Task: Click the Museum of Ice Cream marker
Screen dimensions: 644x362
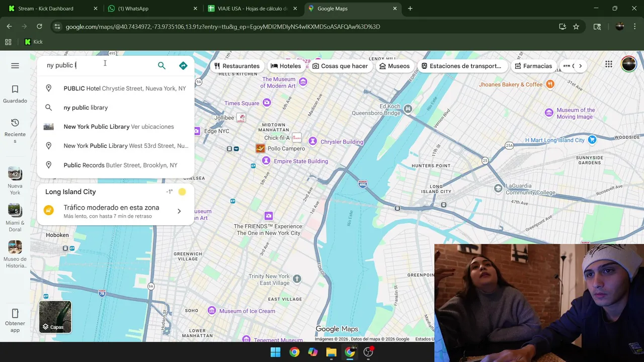Action: pyautogui.click(x=211, y=311)
